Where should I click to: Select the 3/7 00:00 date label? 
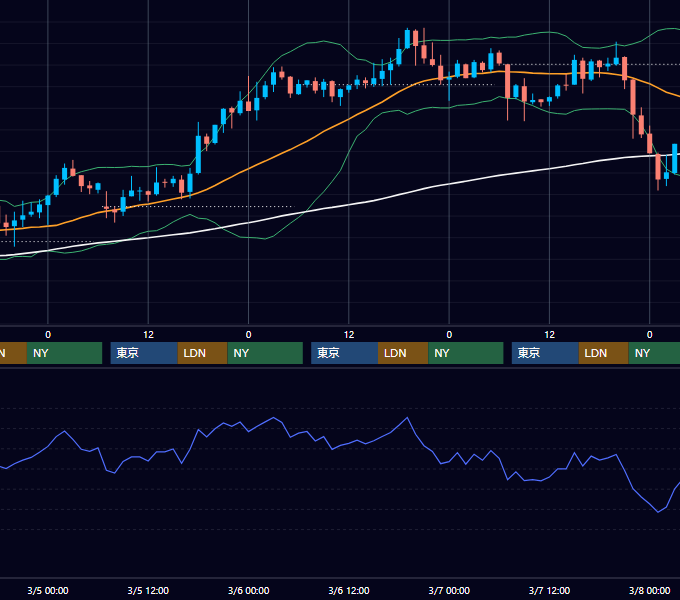(x=449, y=590)
